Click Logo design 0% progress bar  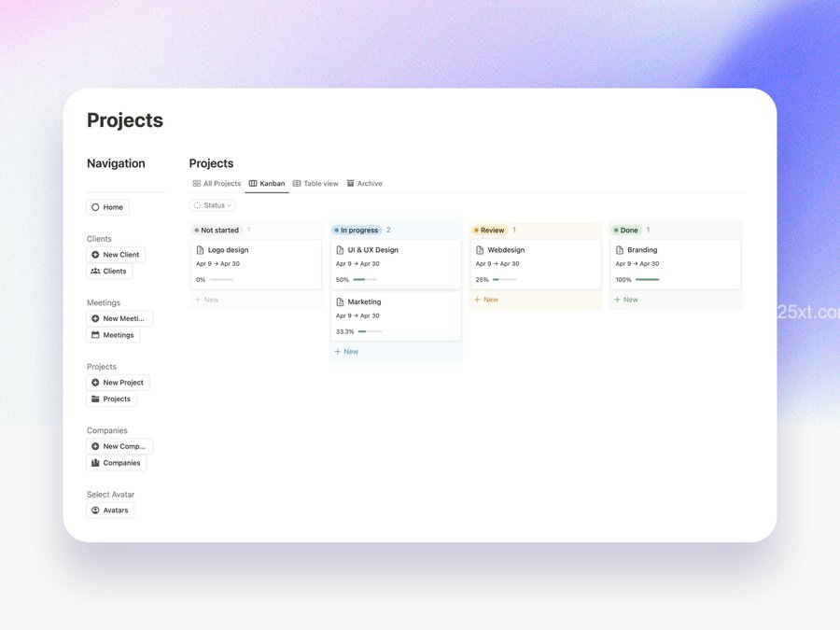[x=222, y=280]
